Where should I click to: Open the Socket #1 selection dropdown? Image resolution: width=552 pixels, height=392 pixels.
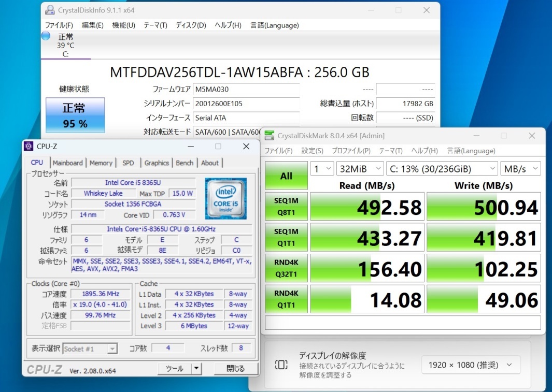[x=90, y=349]
